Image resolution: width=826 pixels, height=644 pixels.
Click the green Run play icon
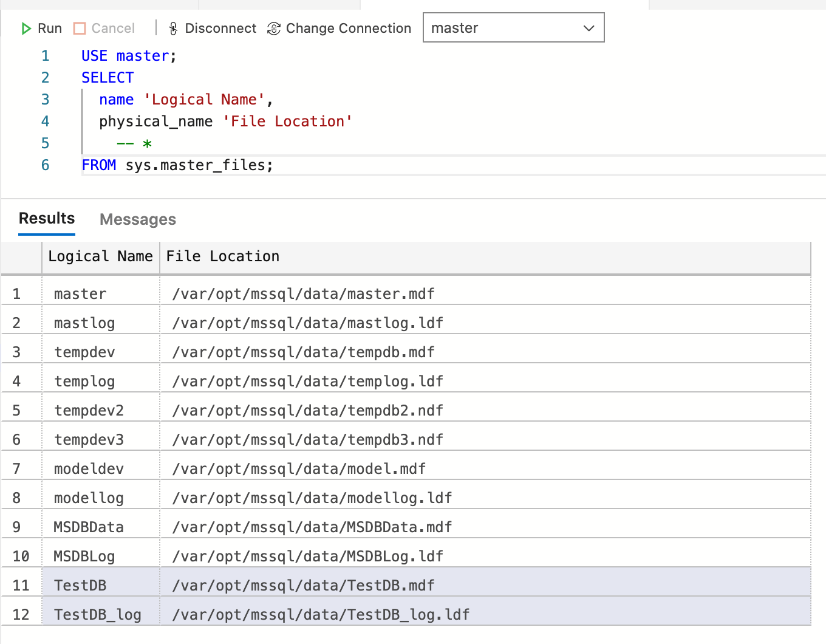coord(26,29)
